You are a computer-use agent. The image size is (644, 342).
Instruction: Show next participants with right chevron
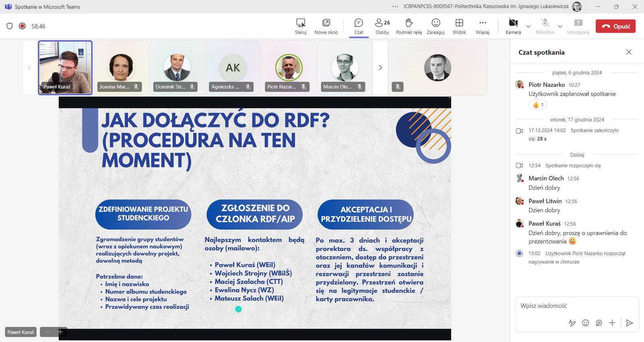pos(380,68)
